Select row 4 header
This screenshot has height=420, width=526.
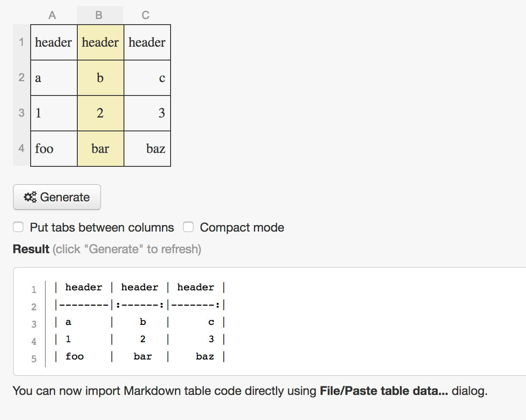pyautogui.click(x=22, y=149)
